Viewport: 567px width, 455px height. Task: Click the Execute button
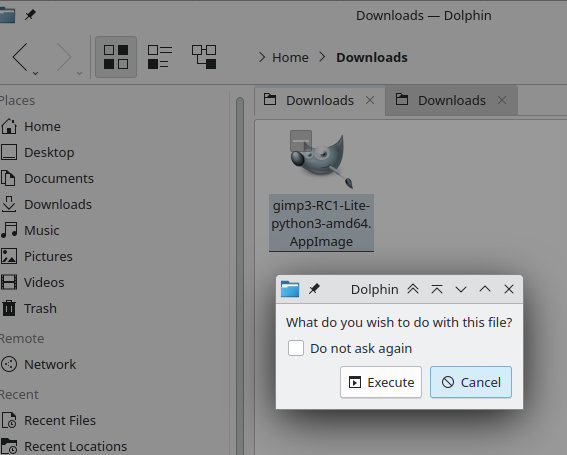(x=381, y=382)
